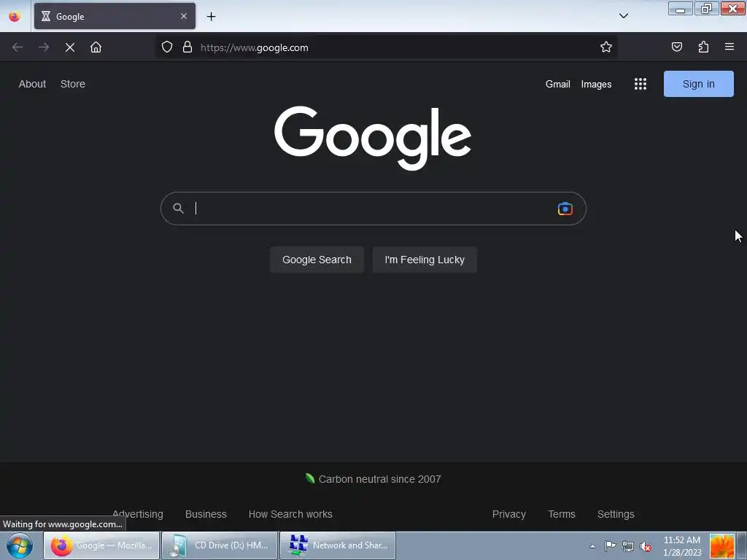The height and width of the screenshot is (560, 747).
Task: Open Google Images link
Action: click(x=596, y=85)
